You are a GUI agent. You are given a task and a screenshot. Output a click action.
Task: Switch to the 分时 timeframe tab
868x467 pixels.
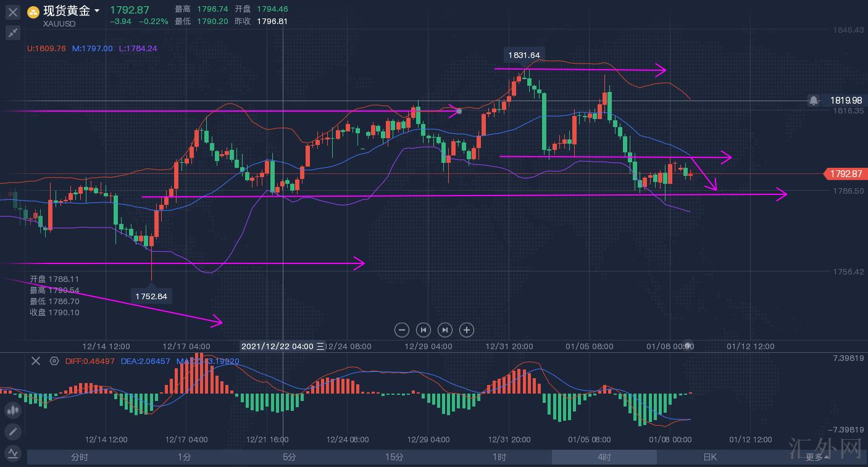pos(80,457)
